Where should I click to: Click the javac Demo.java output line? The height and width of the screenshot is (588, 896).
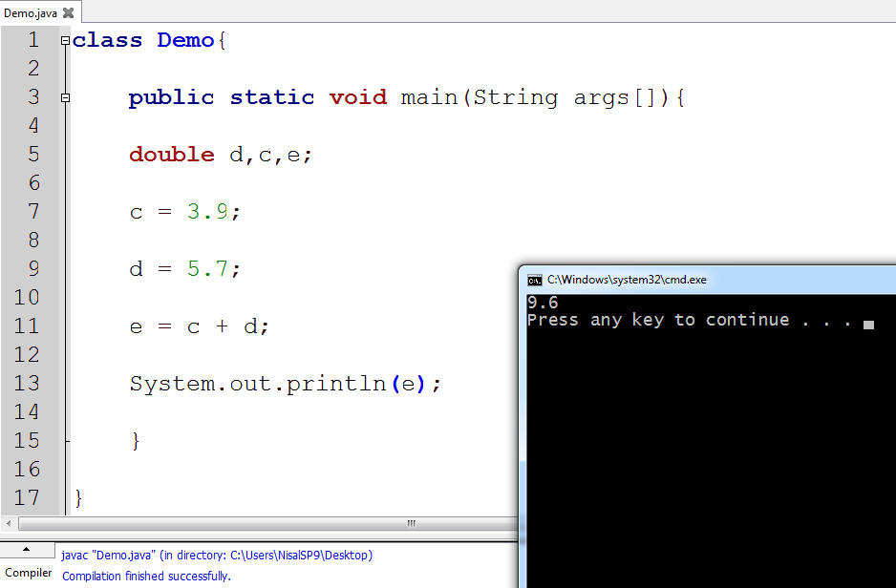tap(215, 555)
